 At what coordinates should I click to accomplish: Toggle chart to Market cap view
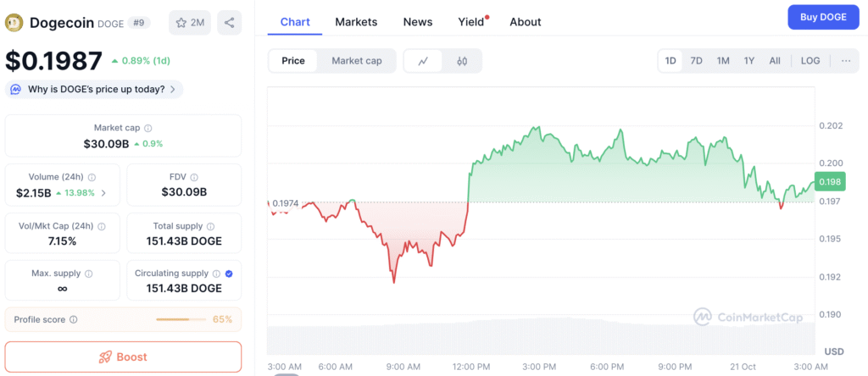click(356, 61)
